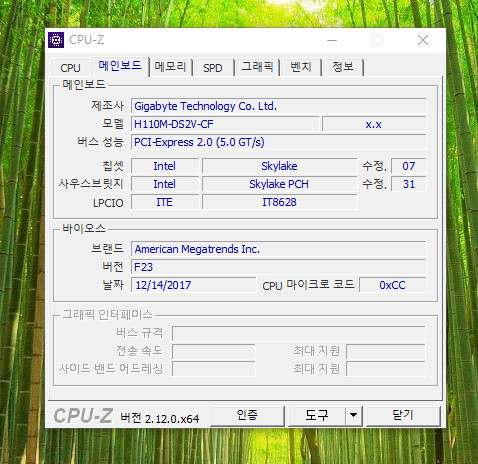Click the model field H110M-DS2V-CF

(x=225, y=124)
